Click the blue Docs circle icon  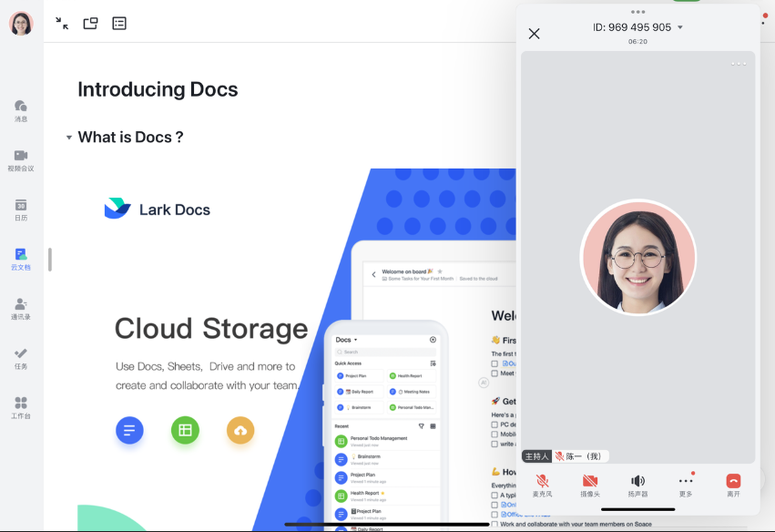click(129, 430)
